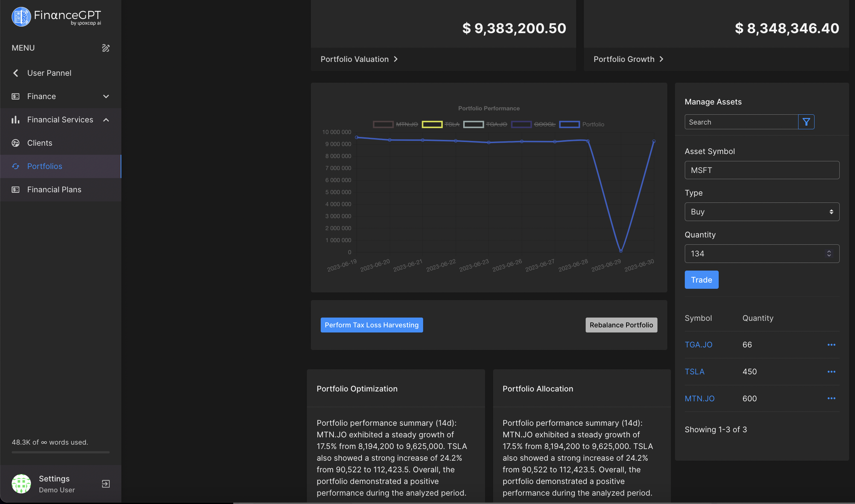Click the Quantity stepper arrows

click(829, 253)
